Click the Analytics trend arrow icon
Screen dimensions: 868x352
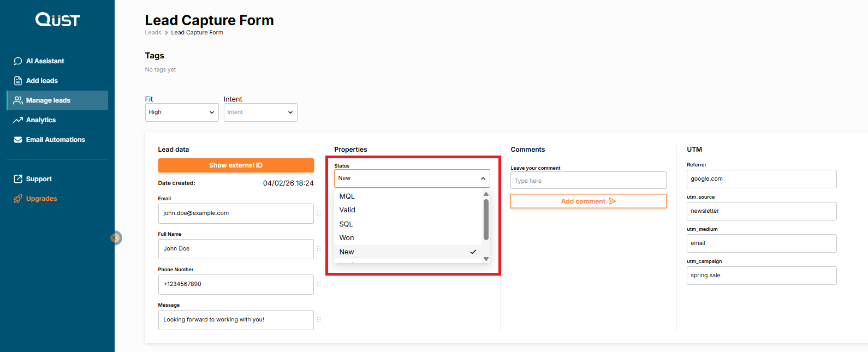(18, 120)
